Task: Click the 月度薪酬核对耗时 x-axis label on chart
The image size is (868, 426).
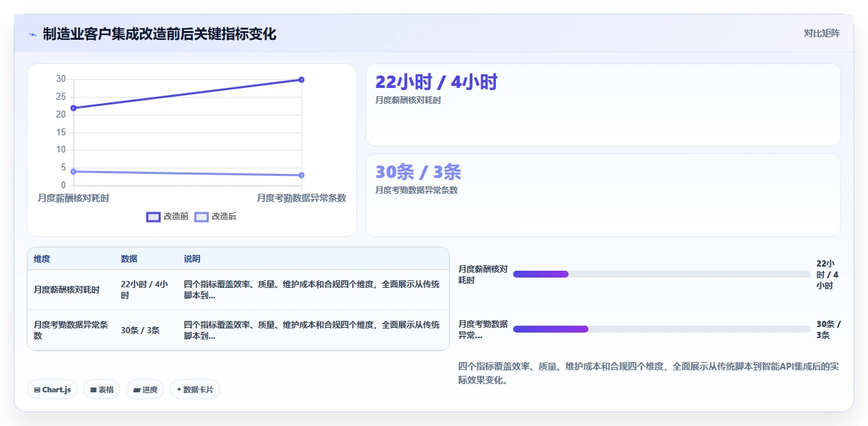Action: 73,198
